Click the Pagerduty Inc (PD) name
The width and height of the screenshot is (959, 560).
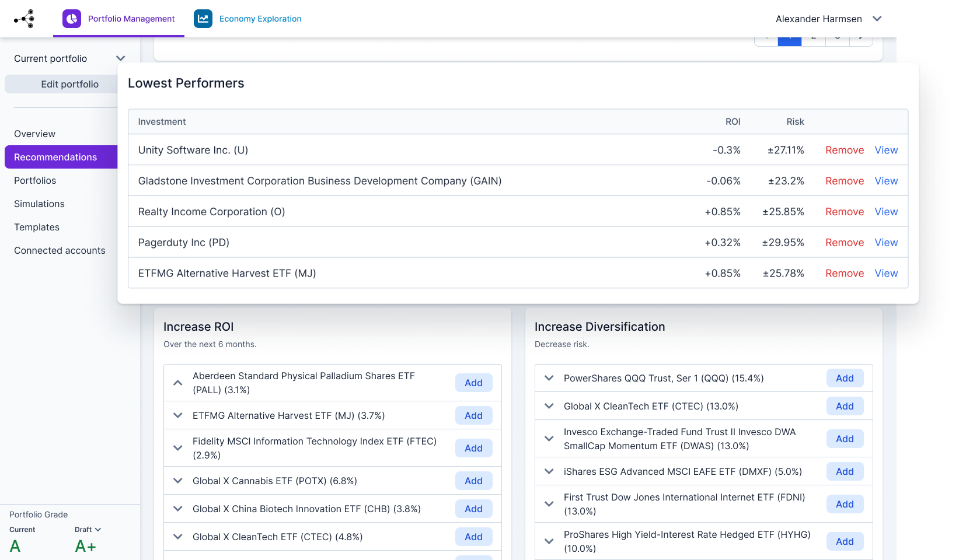point(184,243)
